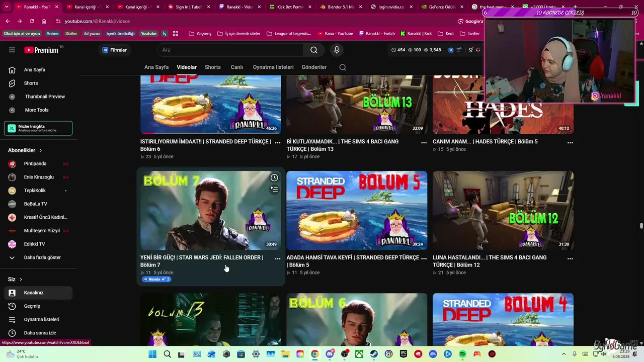Expand the Abonelikler section

click(x=25, y=150)
